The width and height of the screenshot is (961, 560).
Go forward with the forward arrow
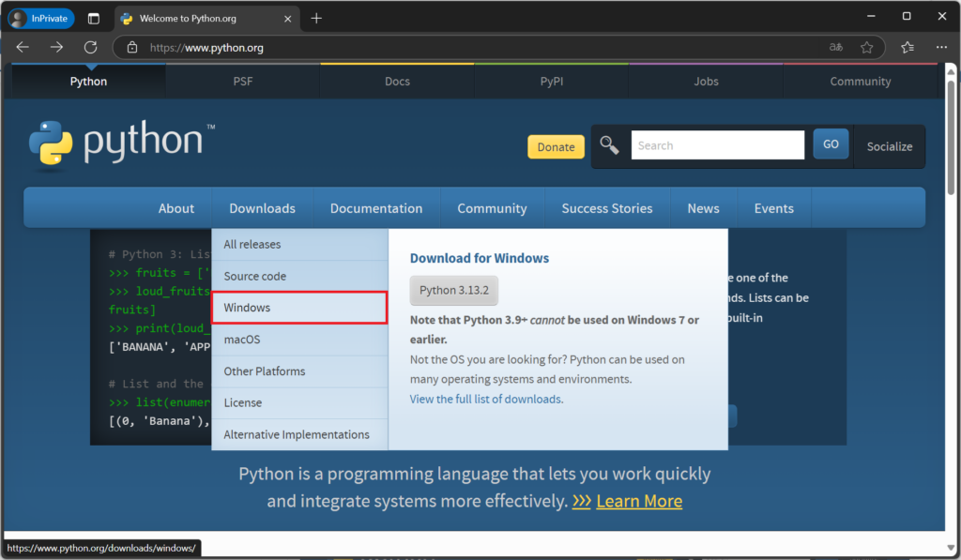point(56,47)
